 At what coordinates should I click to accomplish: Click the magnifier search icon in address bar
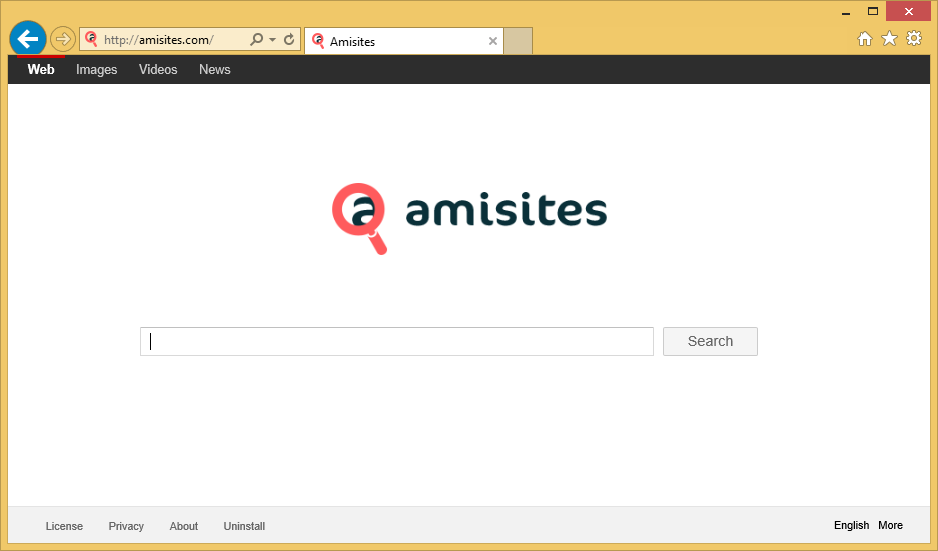[257, 40]
